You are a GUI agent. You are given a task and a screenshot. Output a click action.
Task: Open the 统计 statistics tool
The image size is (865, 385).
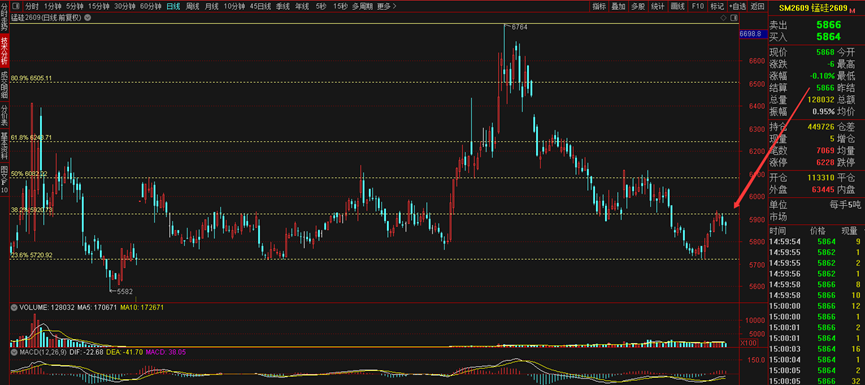tap(658, 7)
